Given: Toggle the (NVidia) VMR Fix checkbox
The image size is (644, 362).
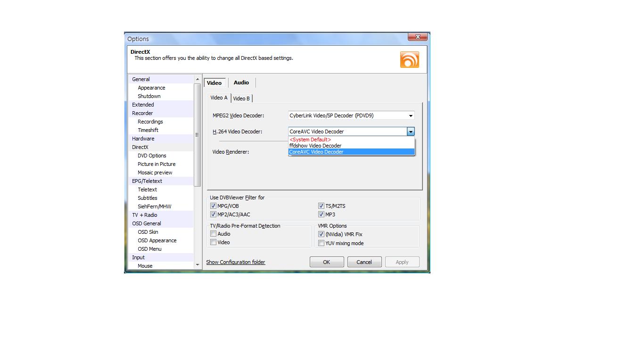Looking at the screenshot, I should tap(322, 234).
